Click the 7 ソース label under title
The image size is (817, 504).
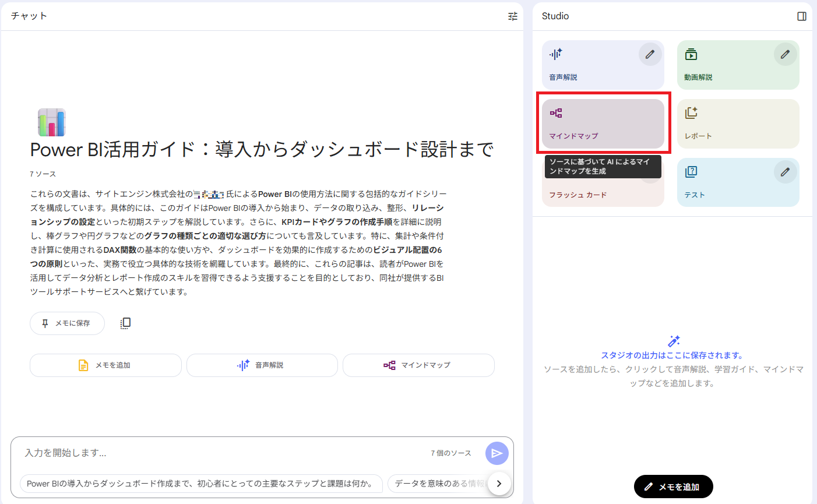tap(43, 174)
